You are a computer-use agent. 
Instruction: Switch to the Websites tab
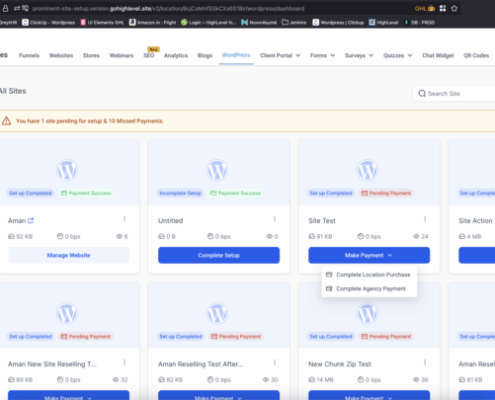[61, 55]
